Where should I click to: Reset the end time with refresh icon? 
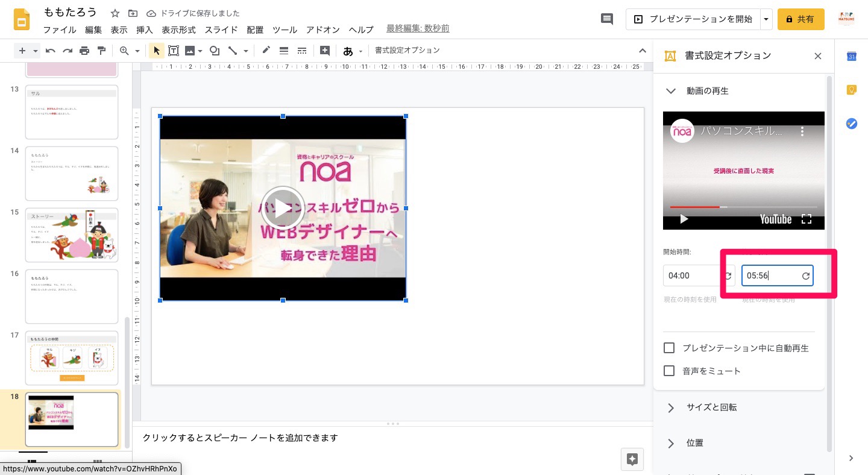pos(806,275)
